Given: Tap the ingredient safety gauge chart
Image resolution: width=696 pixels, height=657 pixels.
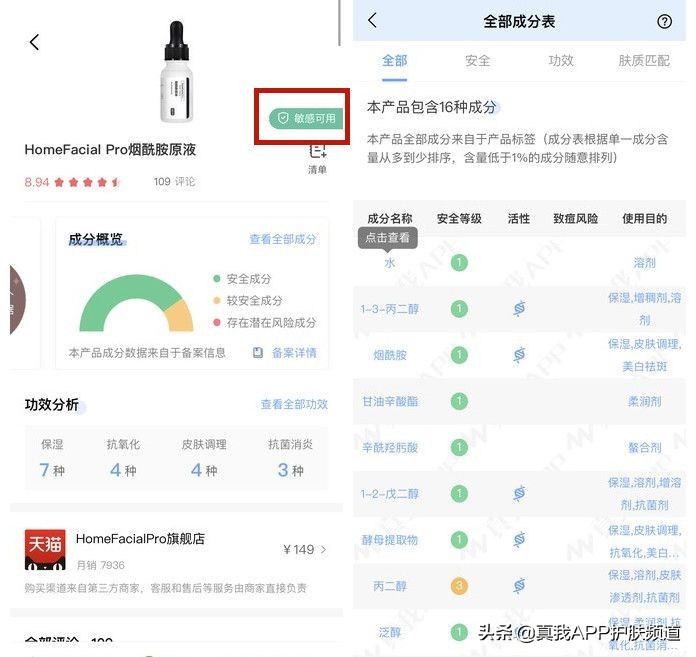Looking at the screenshot, I should pyautogui.click(x=136, y=303).
